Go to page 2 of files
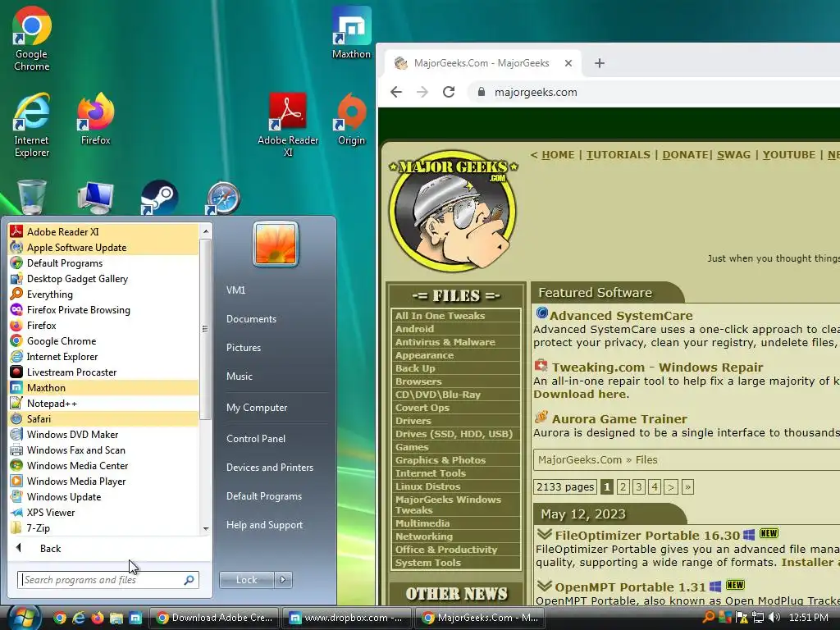The height and width of the screenshot is (630, 840). tap(623, 487)
